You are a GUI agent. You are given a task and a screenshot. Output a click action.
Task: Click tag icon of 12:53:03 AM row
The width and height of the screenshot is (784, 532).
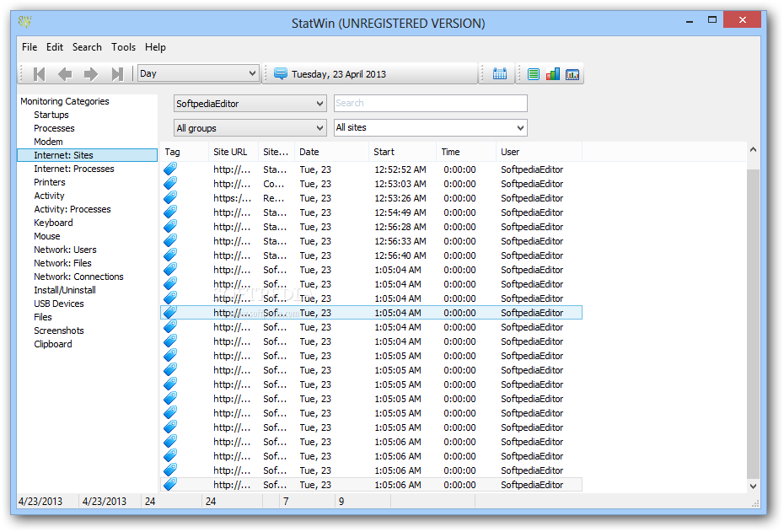[170, 184]
